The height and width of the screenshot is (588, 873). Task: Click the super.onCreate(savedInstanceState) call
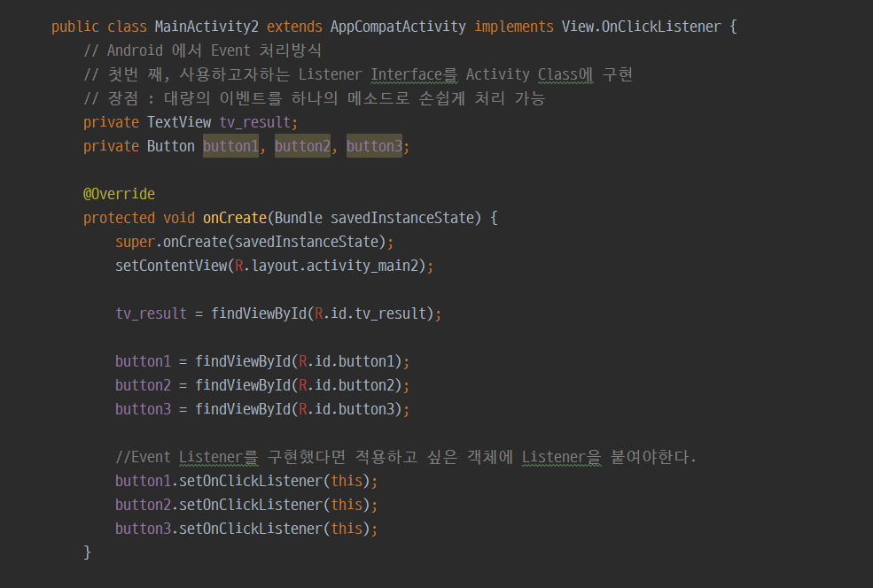[254, 242]
